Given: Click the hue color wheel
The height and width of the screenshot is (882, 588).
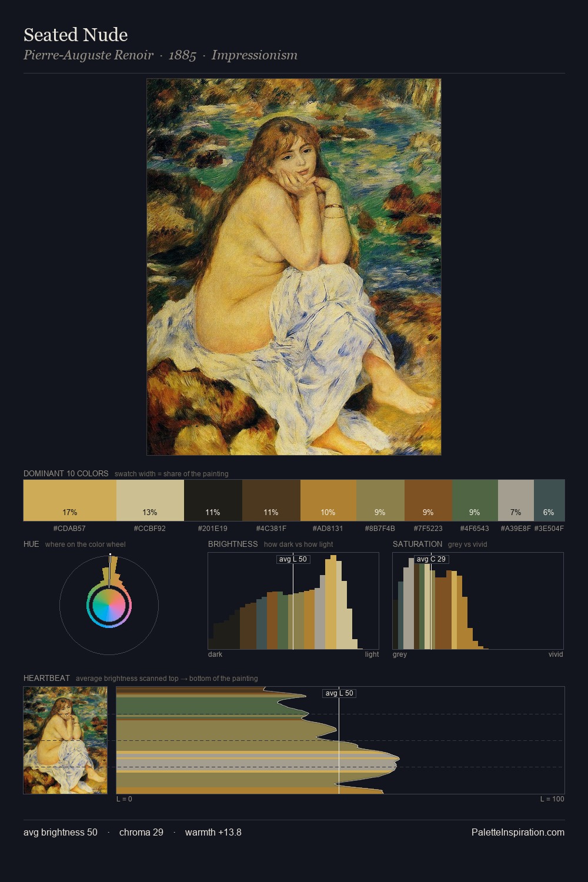Looking at the screenshot, I should (x=109, y=605).
